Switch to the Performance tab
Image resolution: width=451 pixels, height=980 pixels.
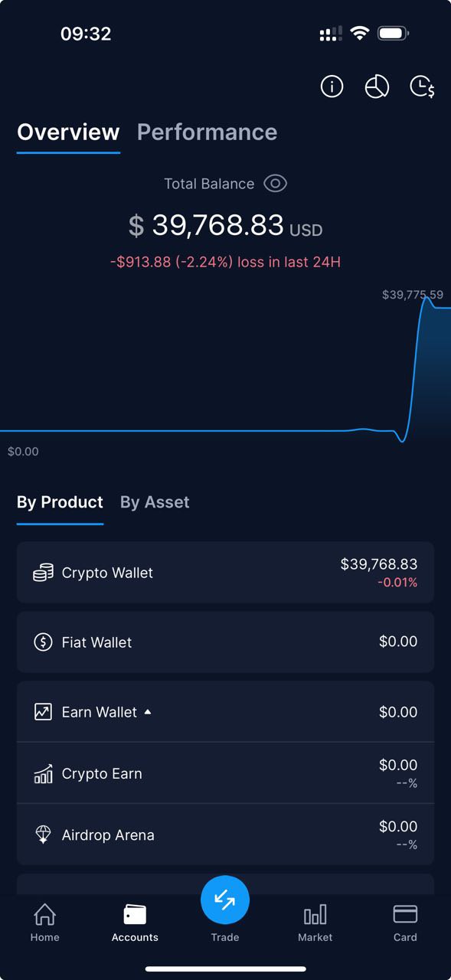pyautogui.click(x=207, y=132)
